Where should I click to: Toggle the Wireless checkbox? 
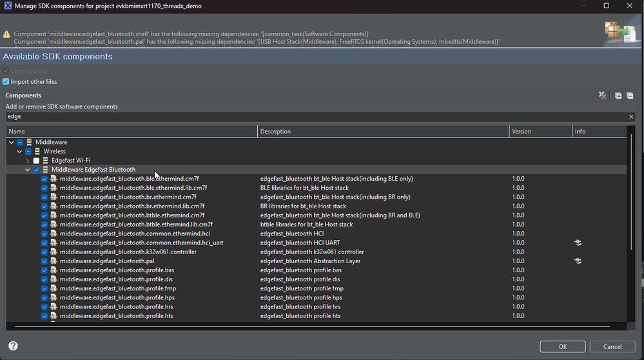[28, 151]
